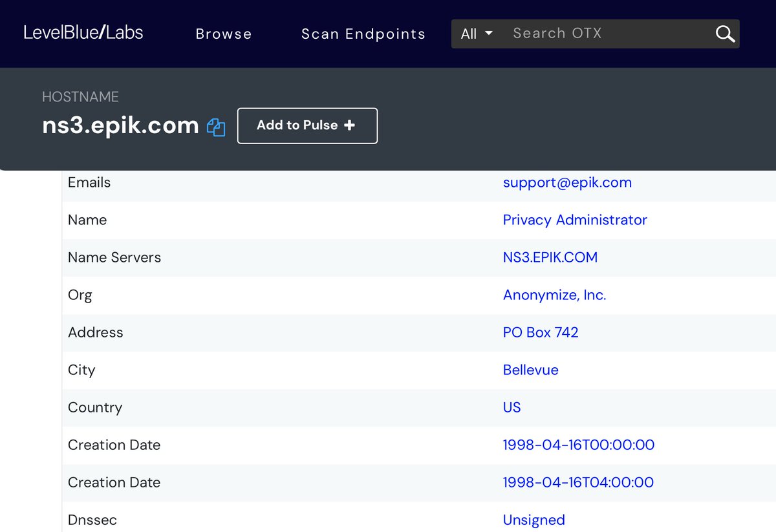
Task: Click the US country link
Action: coord(512,407)
